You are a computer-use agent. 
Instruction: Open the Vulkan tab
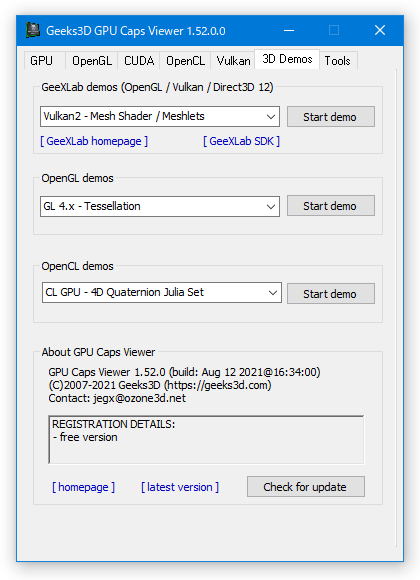[233, 61]
